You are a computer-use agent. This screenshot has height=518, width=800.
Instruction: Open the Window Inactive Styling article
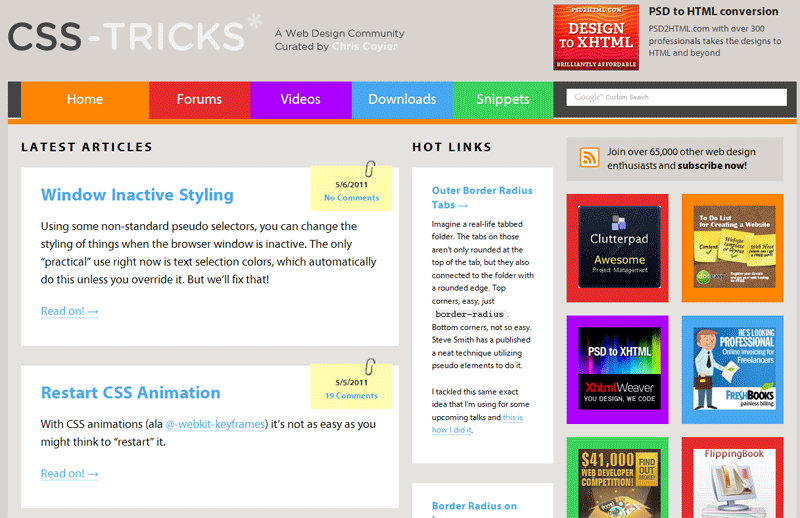coord(137,195)
